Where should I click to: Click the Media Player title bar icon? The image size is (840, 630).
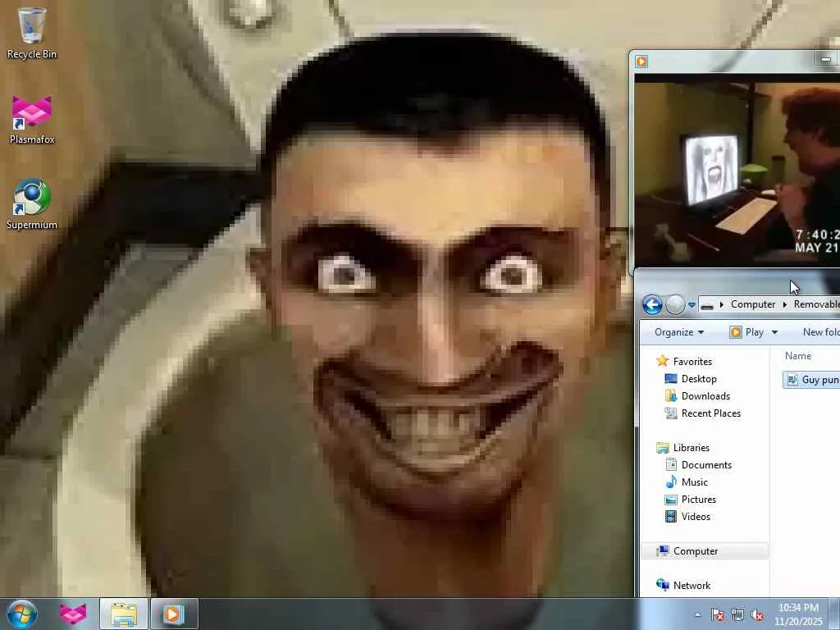click(x=641, y=61)
